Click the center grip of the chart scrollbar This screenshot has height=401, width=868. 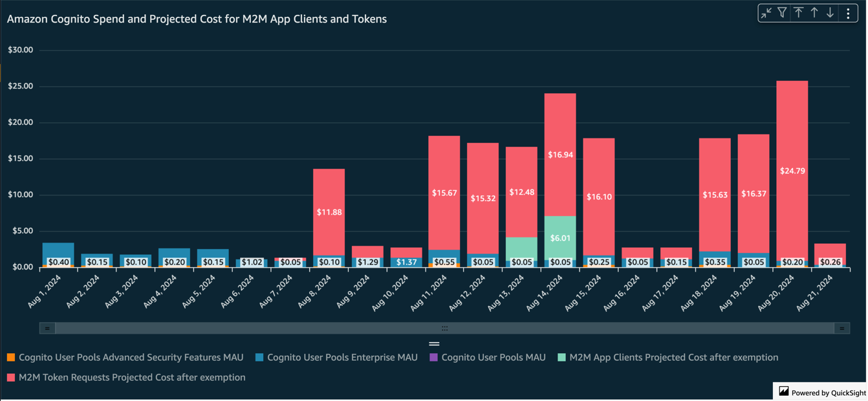pos(445,329)
